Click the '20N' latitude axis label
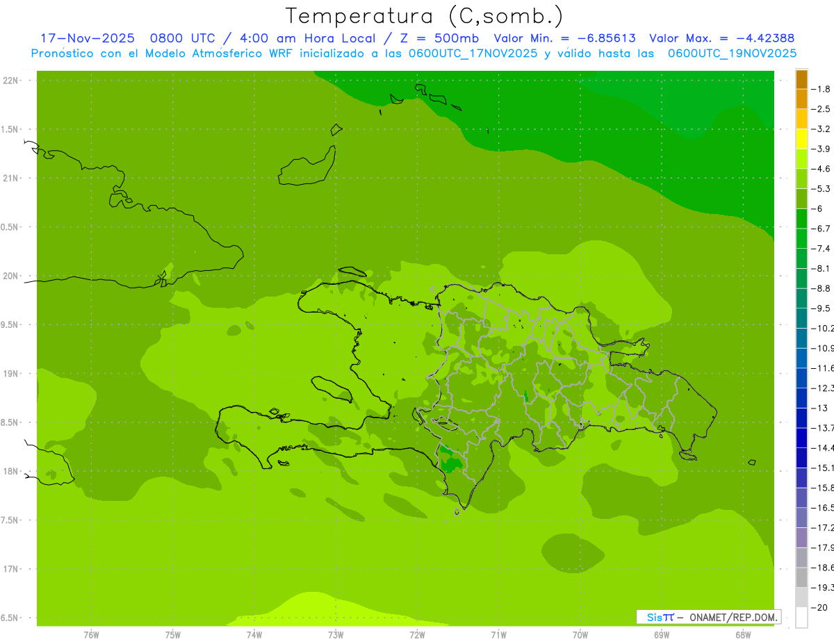The image size is (834, 644). (10, 276)
